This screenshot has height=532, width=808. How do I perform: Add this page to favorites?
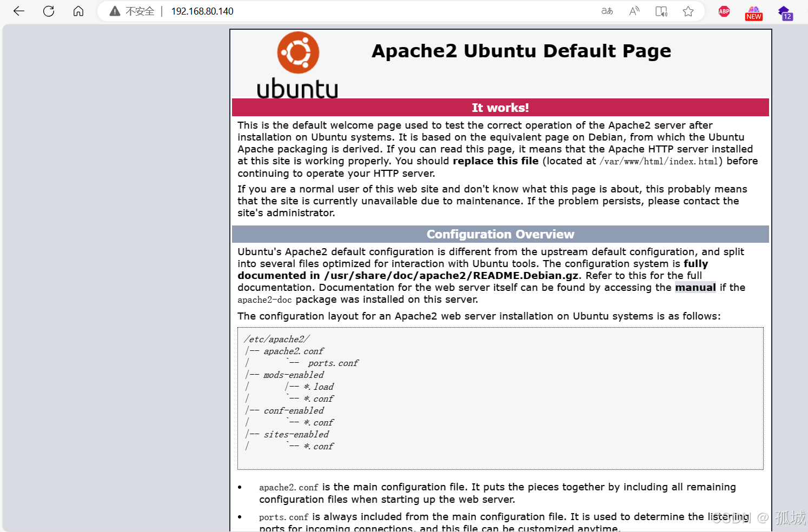[688, 11]
